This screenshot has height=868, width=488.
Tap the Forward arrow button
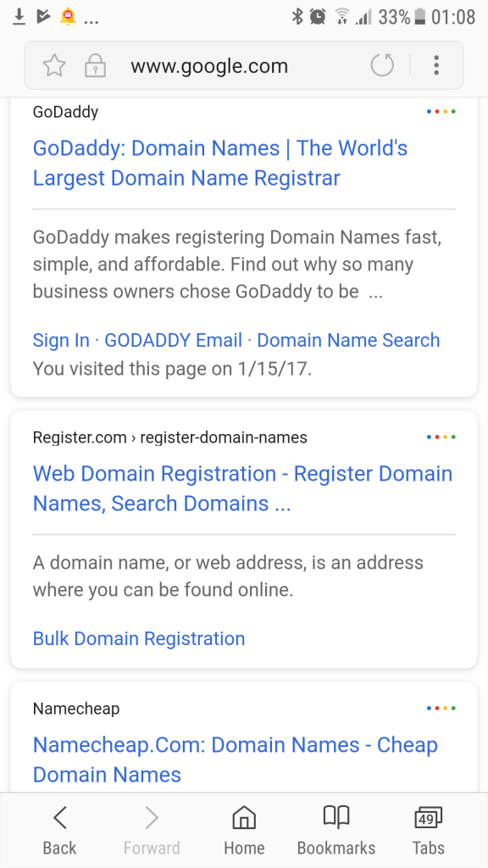pos(152,831)
